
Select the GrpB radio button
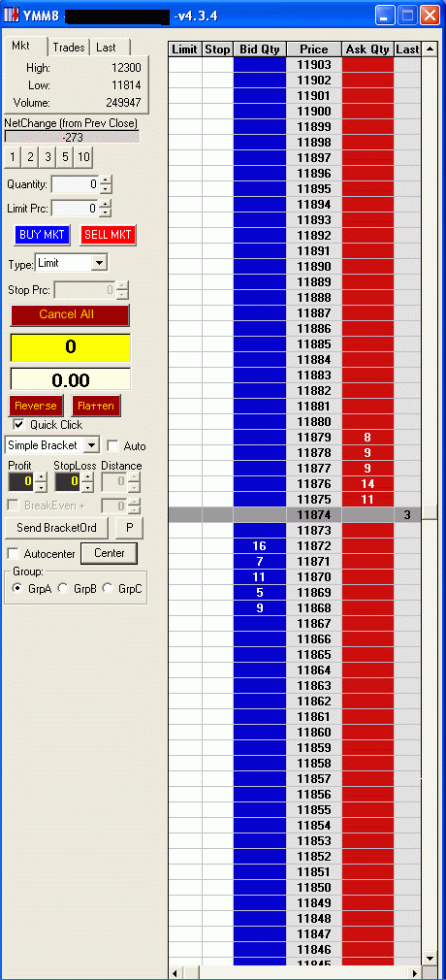tap(63, 588)
